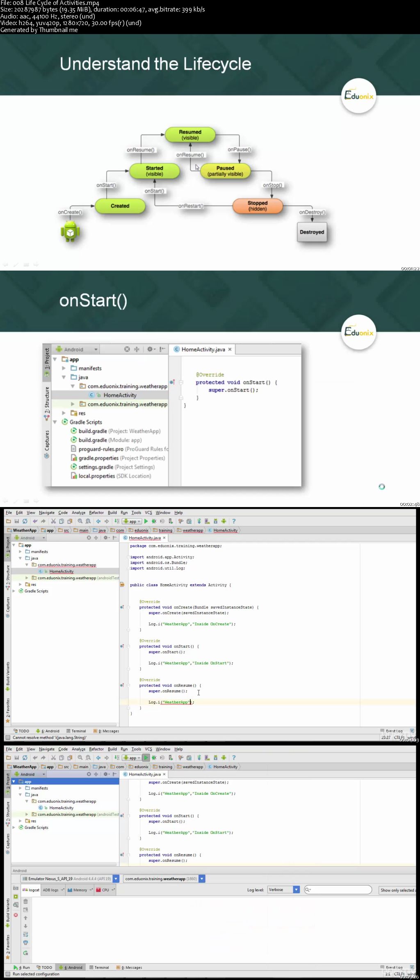Open the TODO tool button in the Log.i typing IDE frame
The height and width of the screenshot is (980, 420).
pyautogui.click(x=21, y=731)
